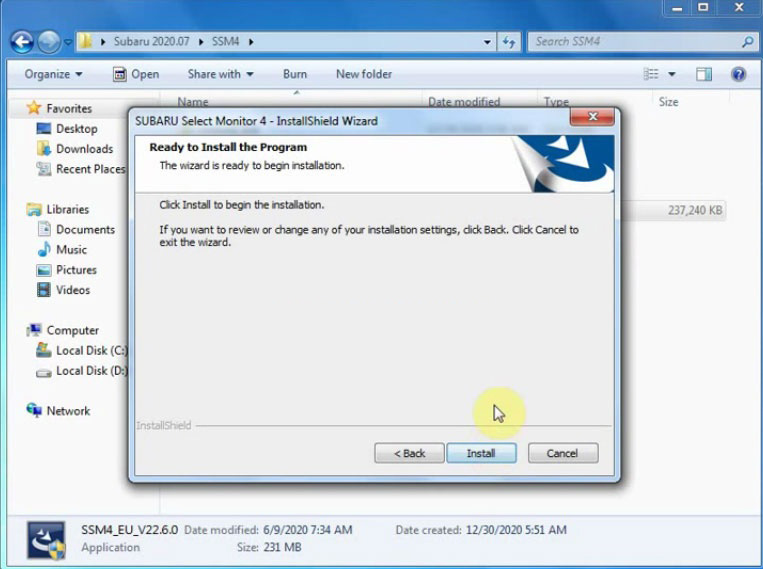763x569 pixels.
Task: Click the SSM4_EU_V22.6.0 file name
Action: pos(129,530)
